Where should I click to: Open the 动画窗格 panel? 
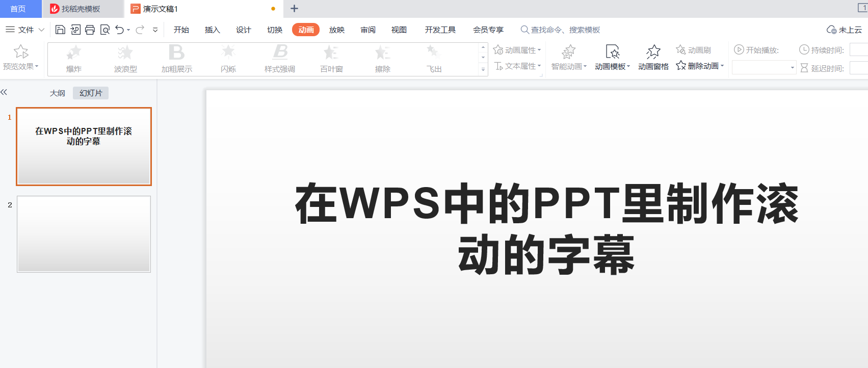tap(653, 58)
